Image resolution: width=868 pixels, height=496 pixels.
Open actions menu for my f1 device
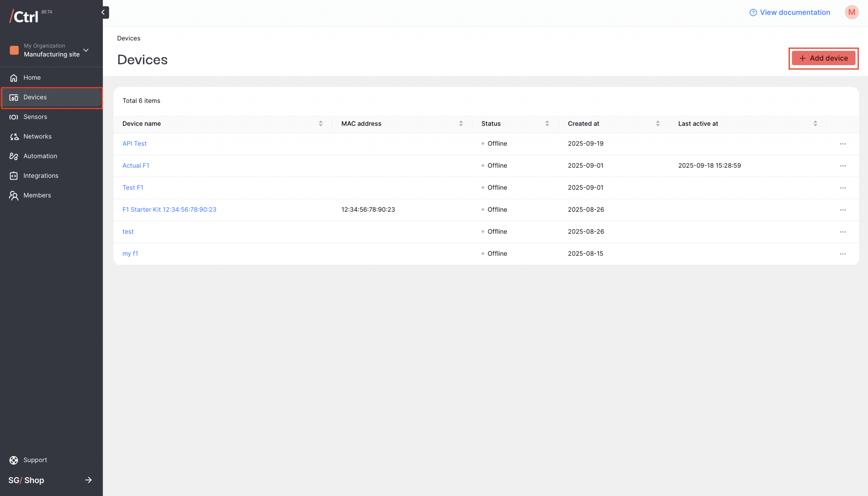[843, 254]
